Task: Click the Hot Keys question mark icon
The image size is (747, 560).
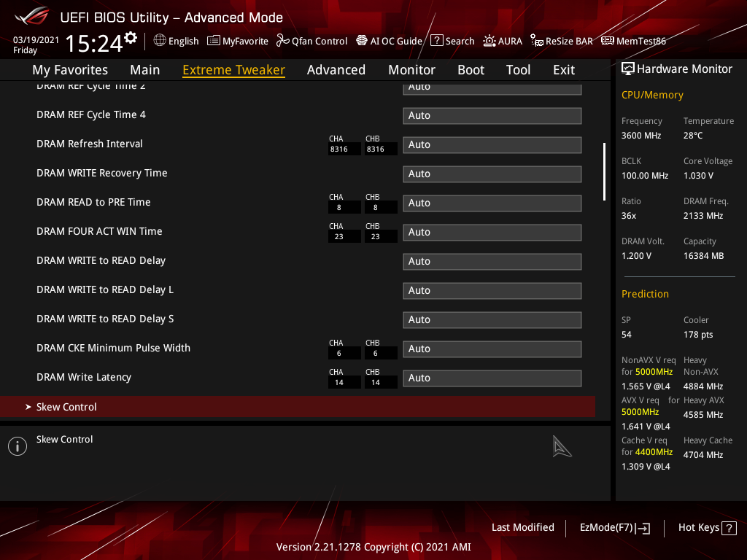Action: (x=729, y=528)
